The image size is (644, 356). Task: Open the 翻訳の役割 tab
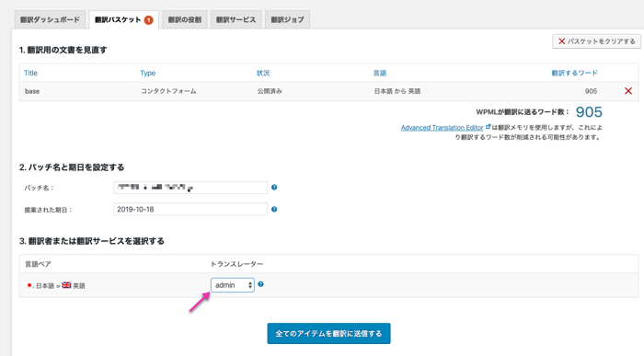pyautogui.click(x=184, y=19)
